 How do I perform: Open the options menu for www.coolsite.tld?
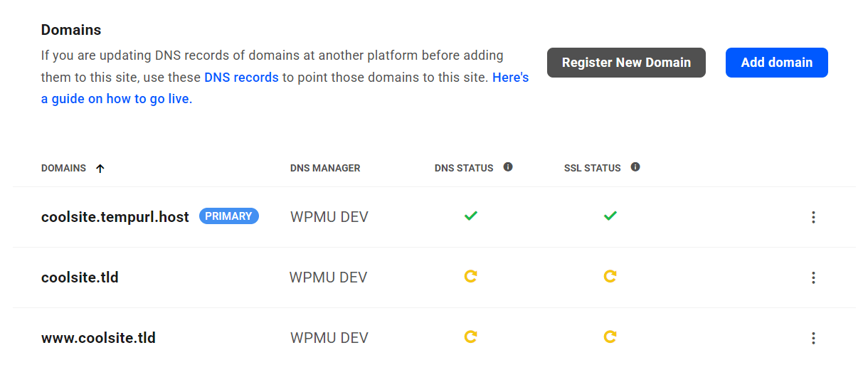pyautogui.click(x=813, y=338)
